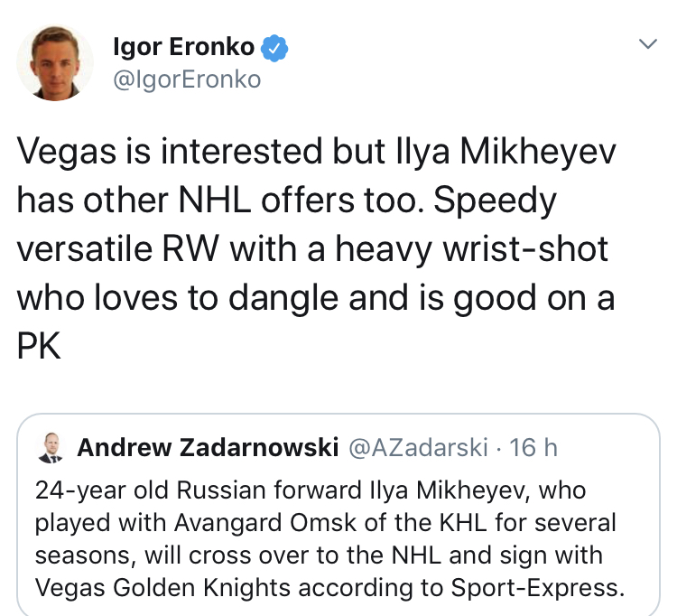Click the word 'PK' ending the tweet
This screenshot has width=677, height=616.
(x=39, y=347)
